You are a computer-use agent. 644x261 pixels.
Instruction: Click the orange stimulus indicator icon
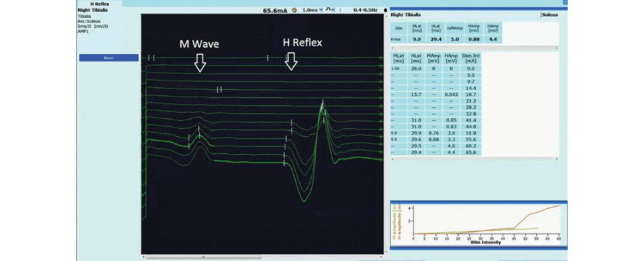pos(294,11)
